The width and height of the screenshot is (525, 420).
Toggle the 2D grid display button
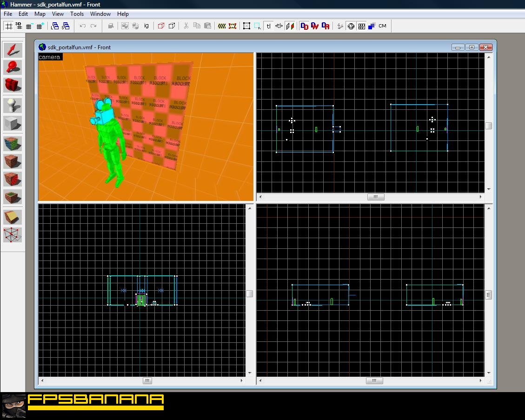coord(9,26)
